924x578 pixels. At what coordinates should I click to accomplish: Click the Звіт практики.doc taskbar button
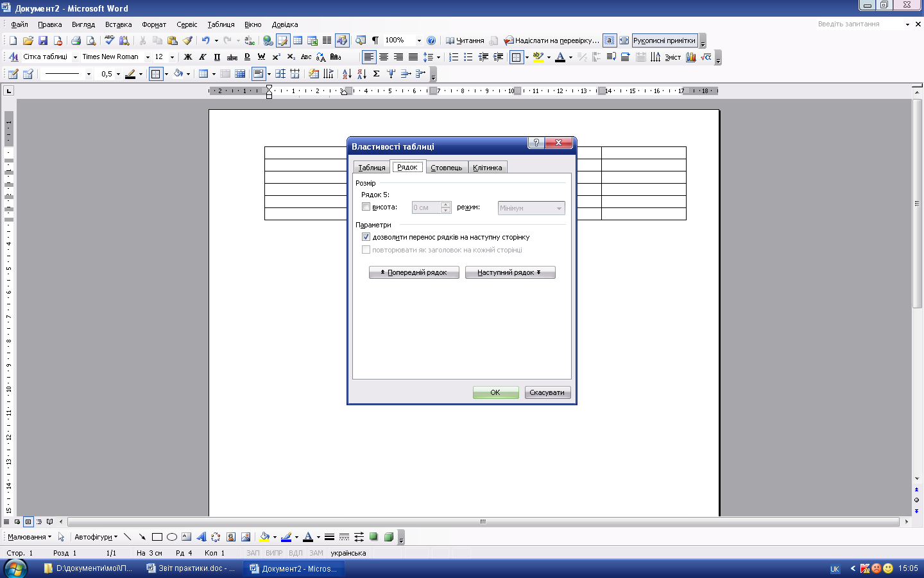coord(191,568)
